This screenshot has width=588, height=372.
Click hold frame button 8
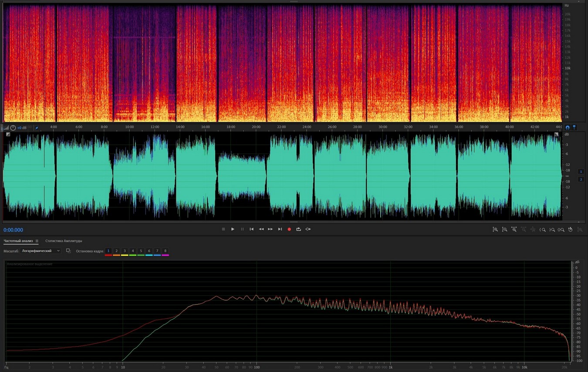pyautogui.click(x=165, y=251)
